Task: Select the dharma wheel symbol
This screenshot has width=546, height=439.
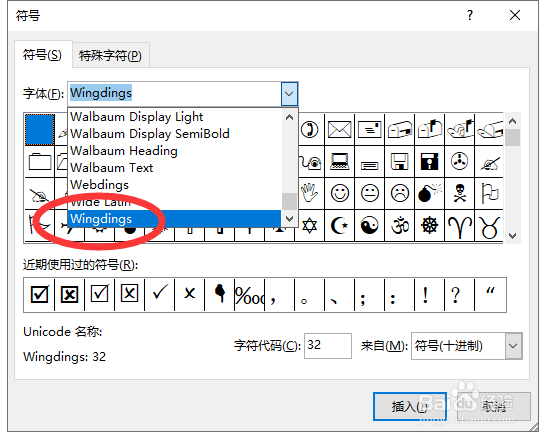Action: 429,226
